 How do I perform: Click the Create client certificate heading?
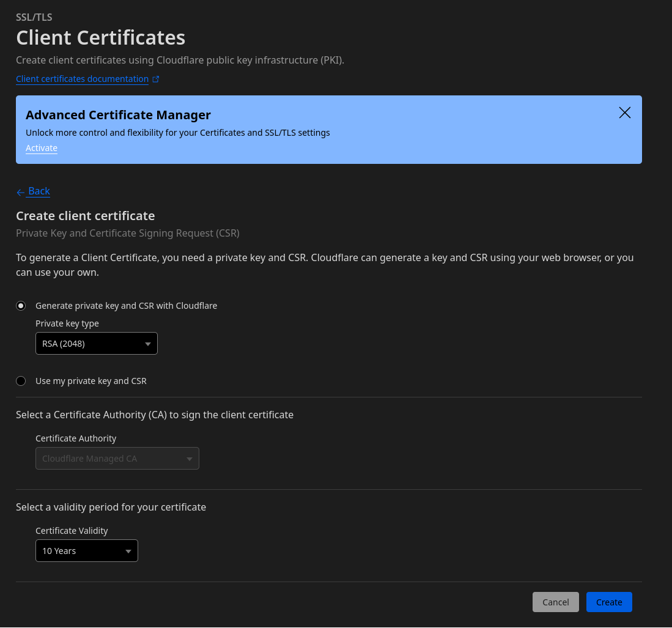click(x=85, y=216)
